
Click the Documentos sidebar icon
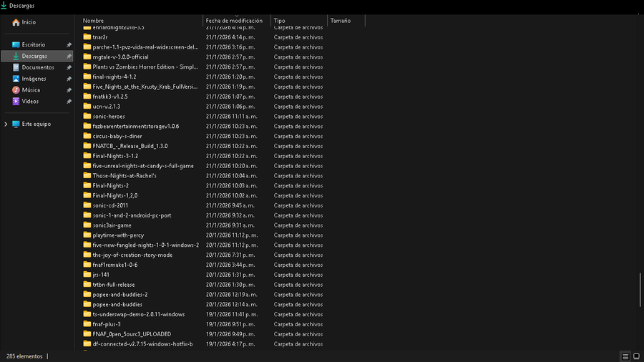[16, 67]
